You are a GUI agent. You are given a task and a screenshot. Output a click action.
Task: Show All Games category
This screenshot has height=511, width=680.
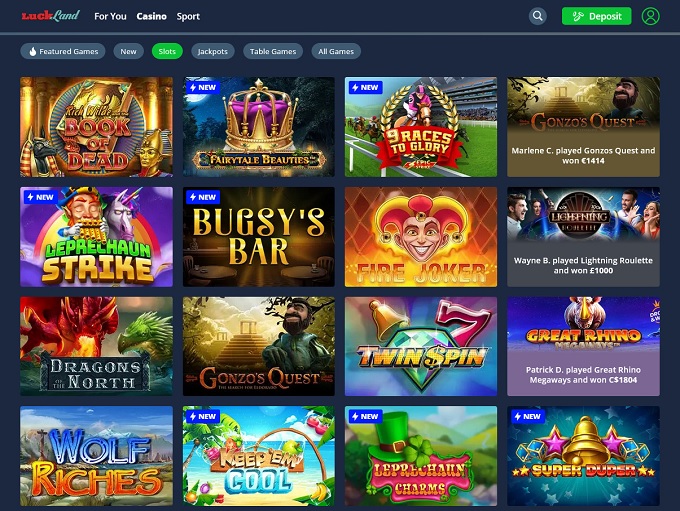[x=336, y=51]
